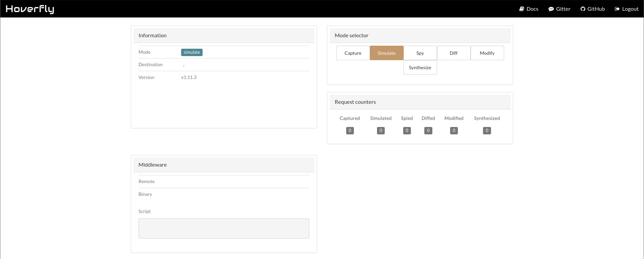Click the version v1.11.3 text

coord(189,77)
